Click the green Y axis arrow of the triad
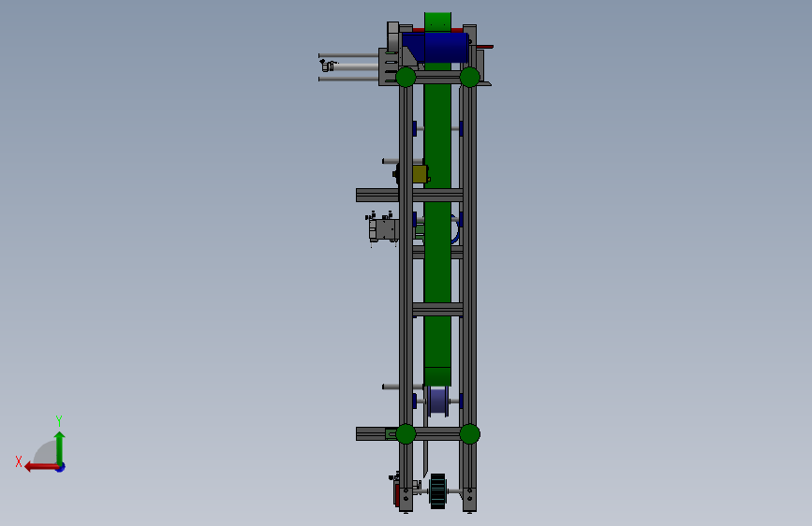Viewport: 812px width, 526px height. coord(60,446)
